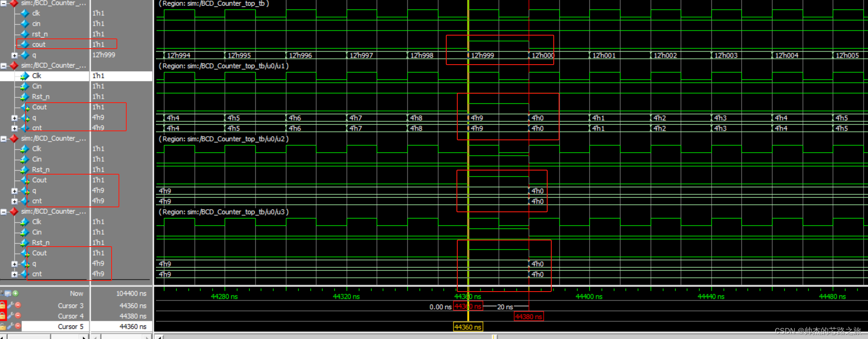Select the highlighted Cursor 5 label
Image resolution: width=868 pixels, height=339 pixels.
70,327
